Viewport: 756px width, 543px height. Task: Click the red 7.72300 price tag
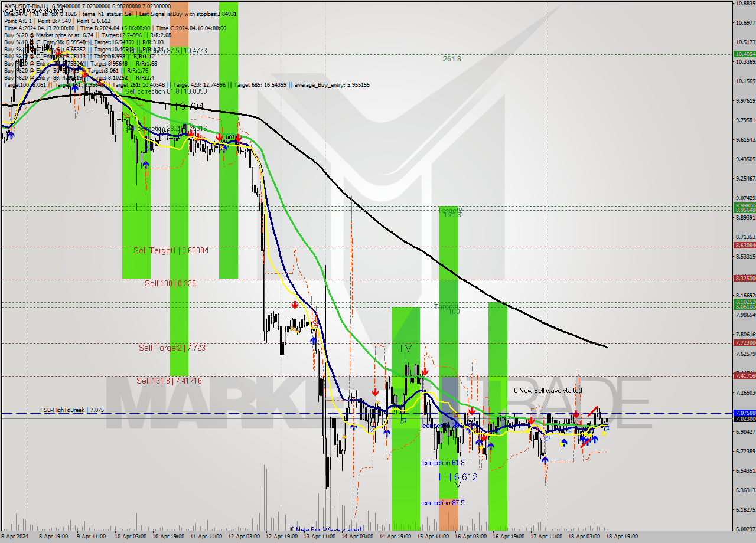(x=744, y=342)
